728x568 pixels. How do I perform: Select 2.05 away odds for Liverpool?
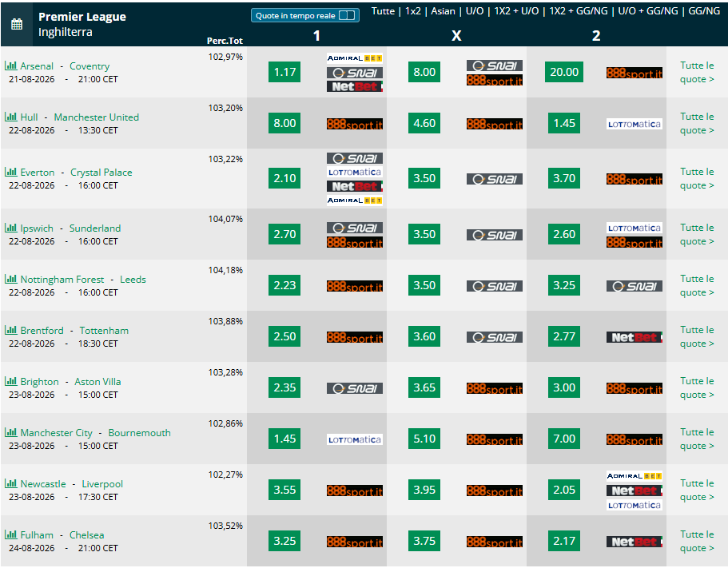click(564, 490)
